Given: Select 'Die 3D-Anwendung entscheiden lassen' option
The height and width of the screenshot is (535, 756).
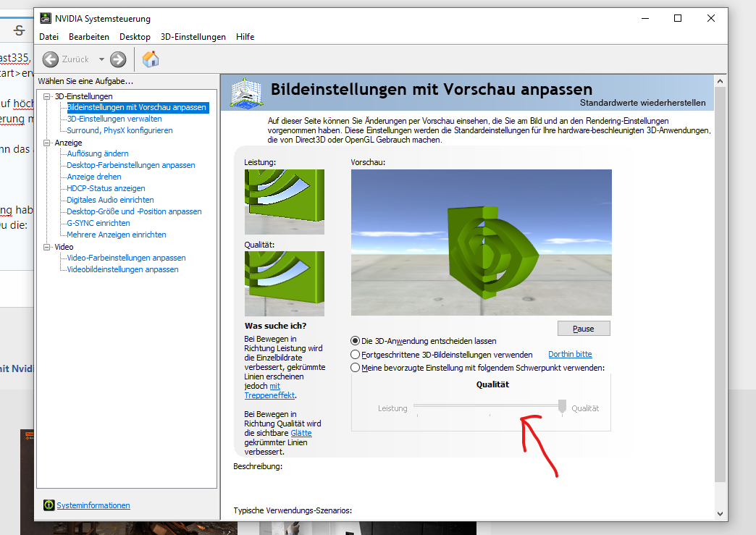Looking at the screenshot, I should point(356,341).
